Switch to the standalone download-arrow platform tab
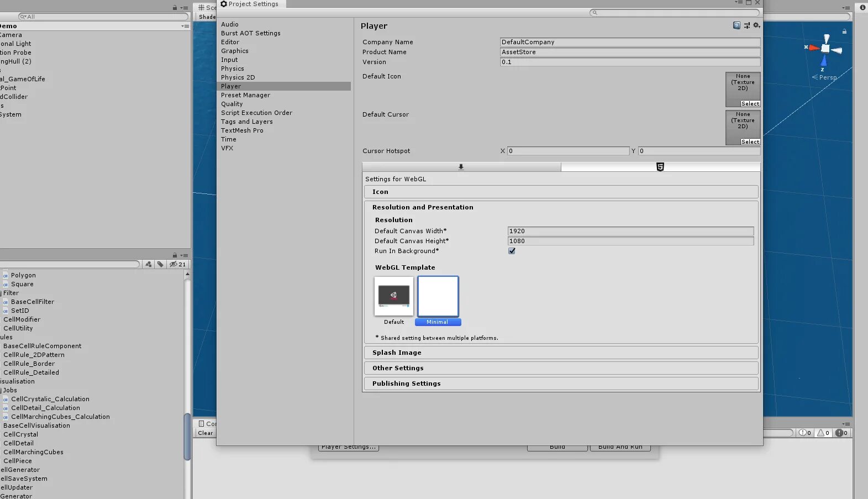Image resolution: width=868 pixels, height=499 pixels. tap(461, 167)
